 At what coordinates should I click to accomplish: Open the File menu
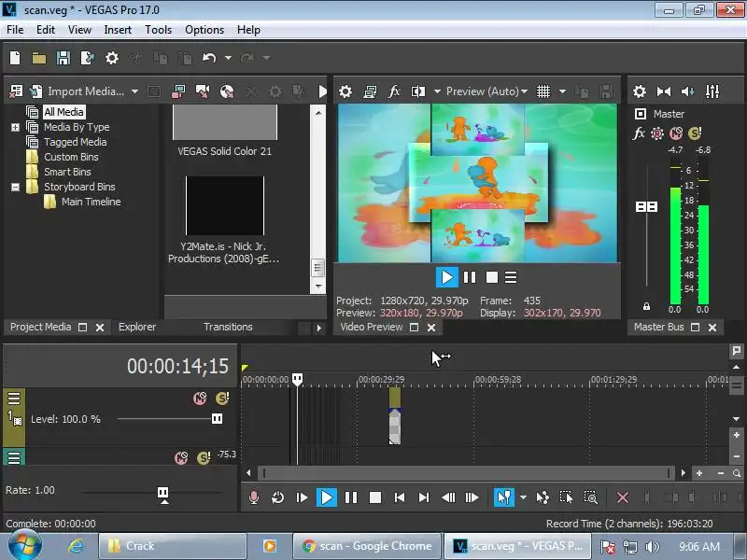point(15,30)
